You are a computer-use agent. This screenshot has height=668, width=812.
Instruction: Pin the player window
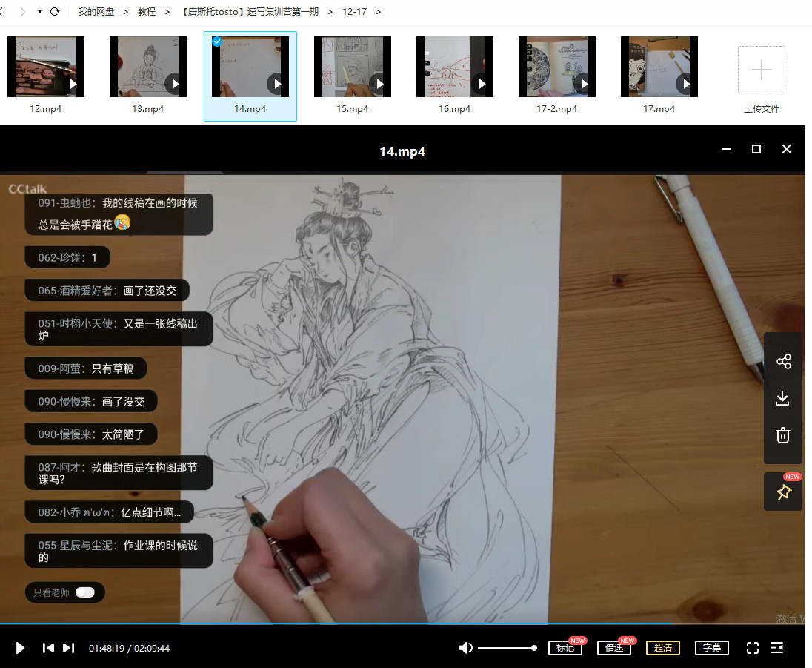[x=783, y=492]
